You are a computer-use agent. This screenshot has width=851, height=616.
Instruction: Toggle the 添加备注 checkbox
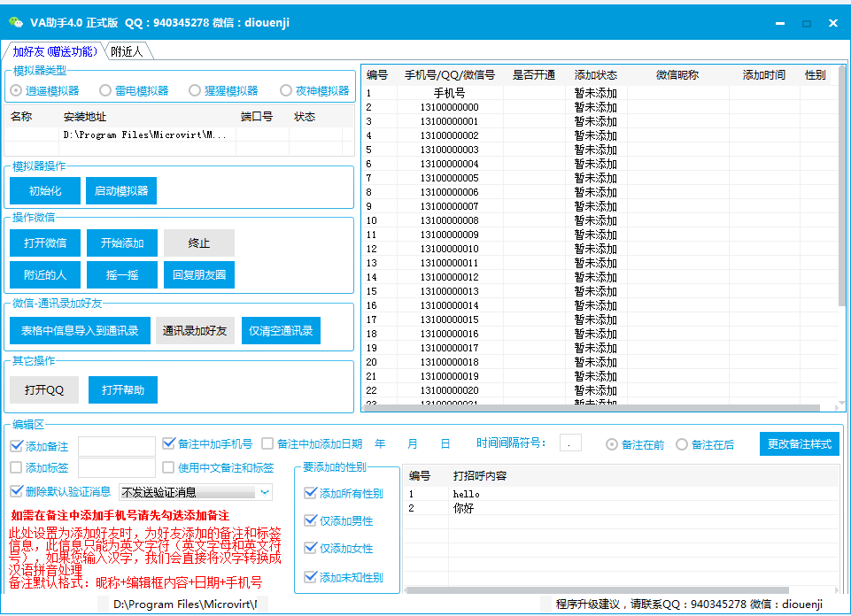(x=40, y=446)
